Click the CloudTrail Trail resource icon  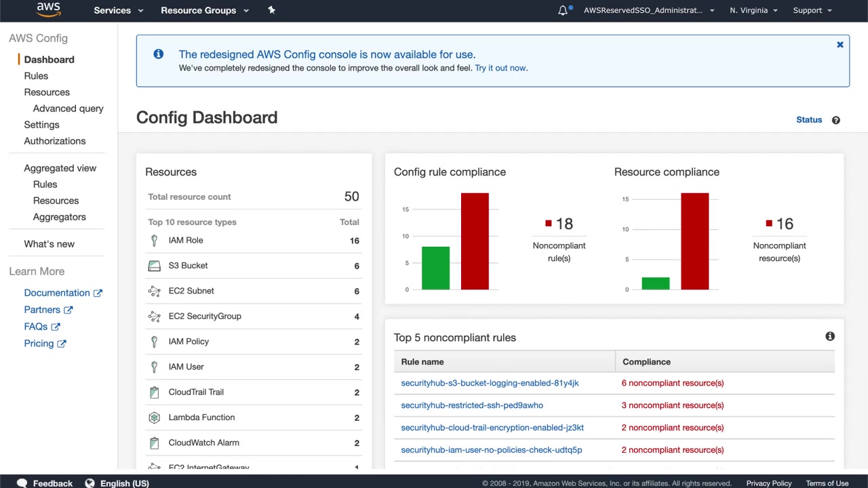click(x=154, y=392)
